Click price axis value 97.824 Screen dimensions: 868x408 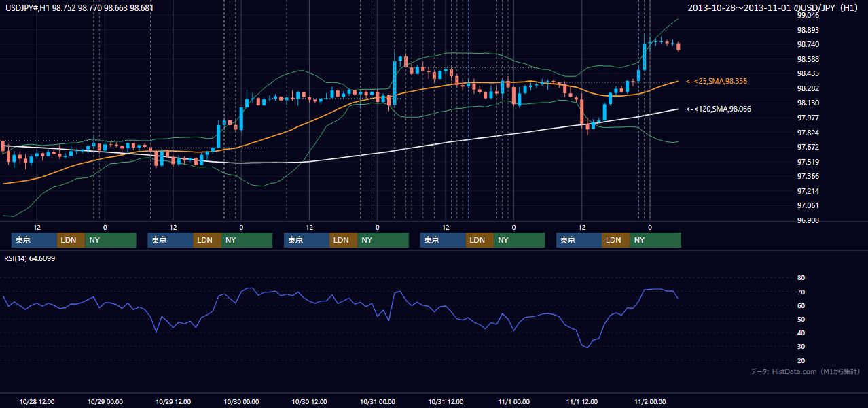810,133
